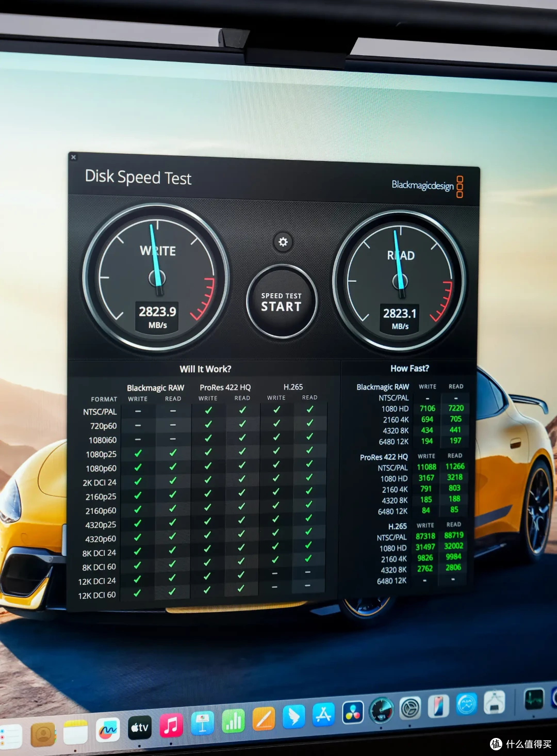
Task: Click the 87318 H.265 NTSC/PAL write value
Action: tap(425, 537)
